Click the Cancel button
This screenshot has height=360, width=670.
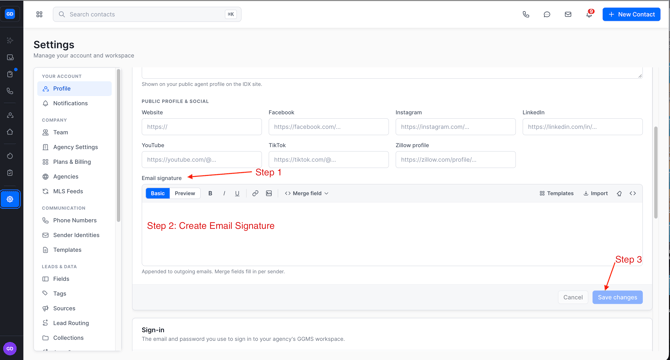pos(573,297)
